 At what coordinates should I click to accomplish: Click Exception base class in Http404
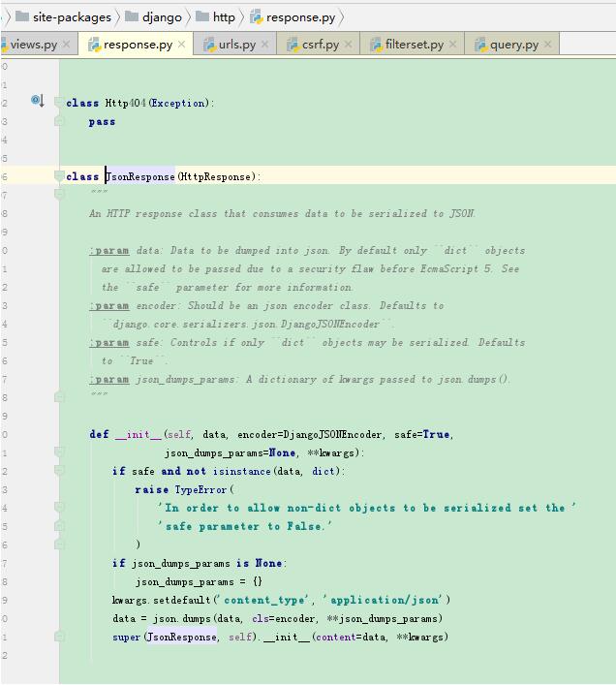178,103
